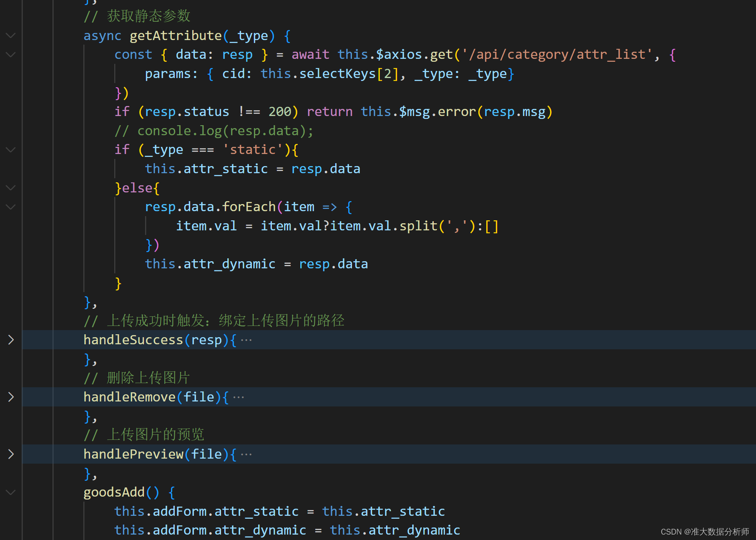The height and width of the screenshot is (540, 756).
Task: Click the number 200 in the status check
Action: click(280, 112)
